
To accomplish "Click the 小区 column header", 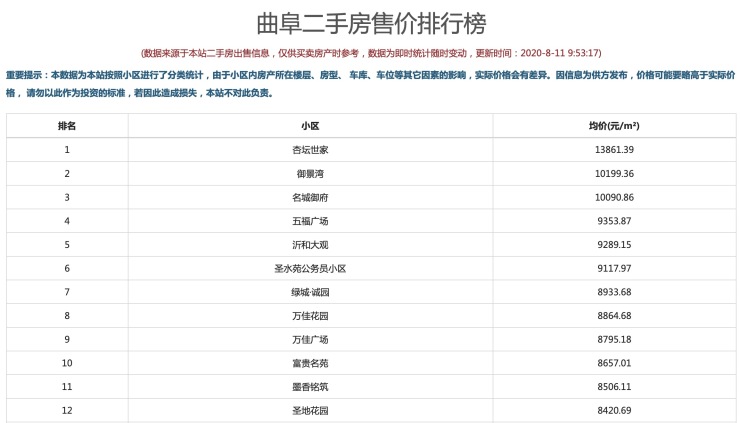I will pos(310,126).
